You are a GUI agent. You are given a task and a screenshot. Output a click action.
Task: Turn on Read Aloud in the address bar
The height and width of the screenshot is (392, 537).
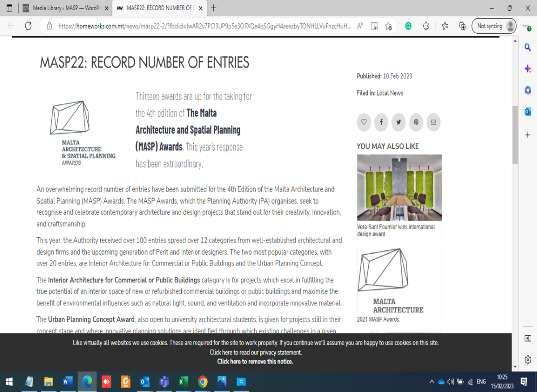(360, 26)
